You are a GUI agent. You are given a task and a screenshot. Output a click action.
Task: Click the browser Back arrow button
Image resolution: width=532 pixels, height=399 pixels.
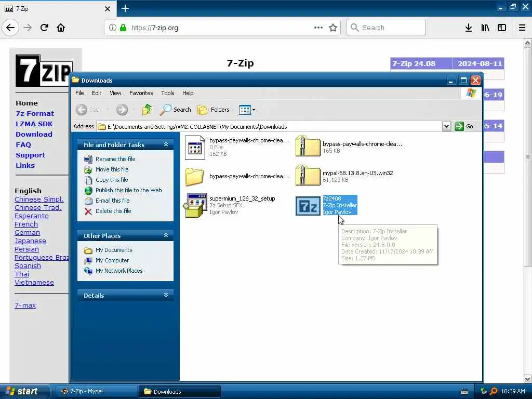(x=10, y=28)
